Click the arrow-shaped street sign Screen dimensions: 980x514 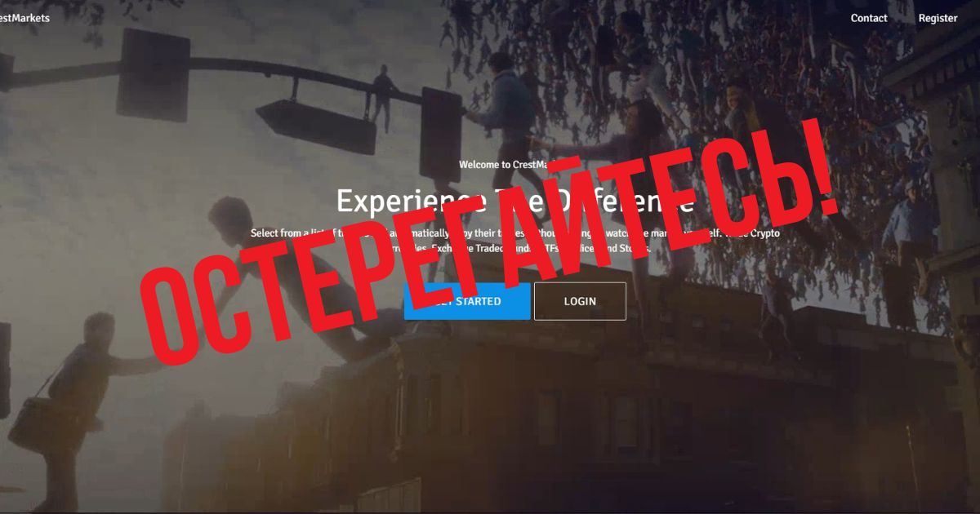316,126
